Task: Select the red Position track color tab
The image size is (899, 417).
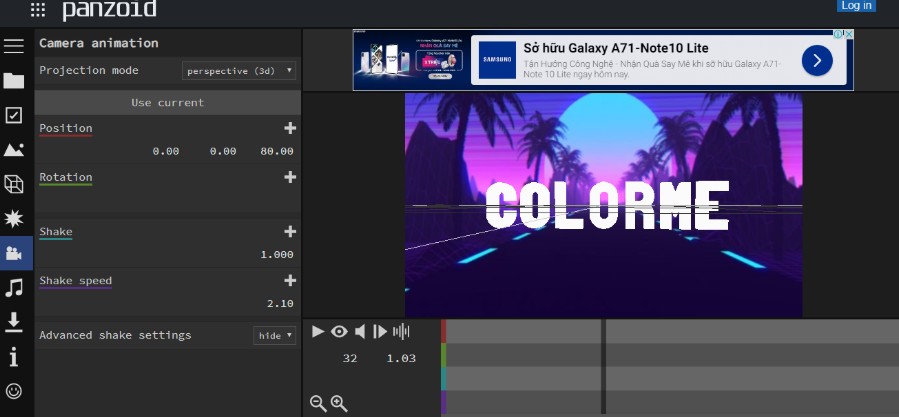Action: click(443, 331)
